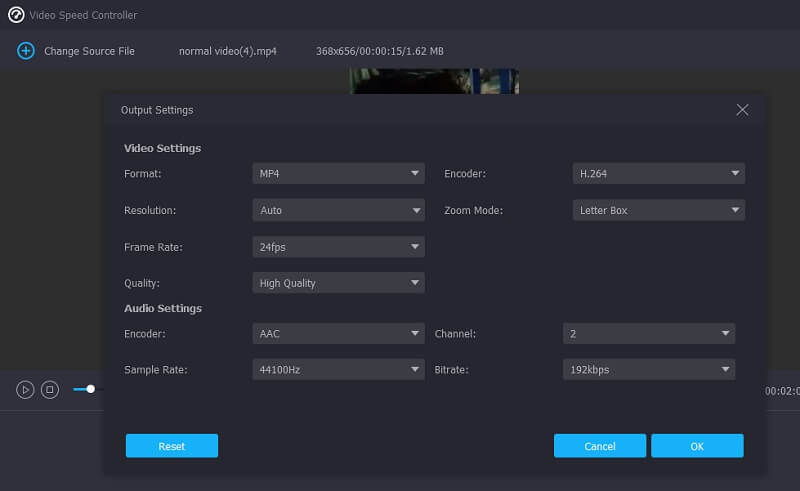
Task: Open the Resolution dropdown set to Auto
Action: click(x=338, y=211)
